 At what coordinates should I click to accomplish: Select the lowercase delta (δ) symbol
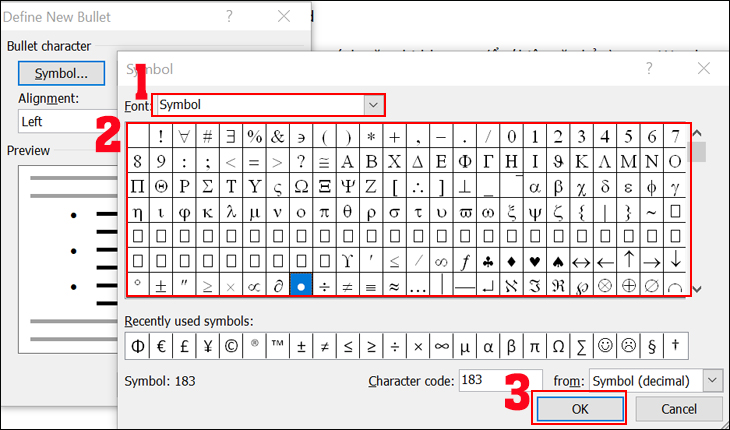(x=605, y=187)
